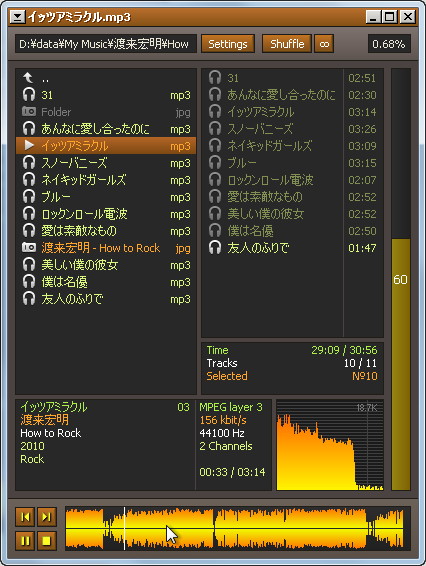Click headphone icon of 友人のふりで in playlist
Viewport: 426px width, 566px height.
click(215, 248)
